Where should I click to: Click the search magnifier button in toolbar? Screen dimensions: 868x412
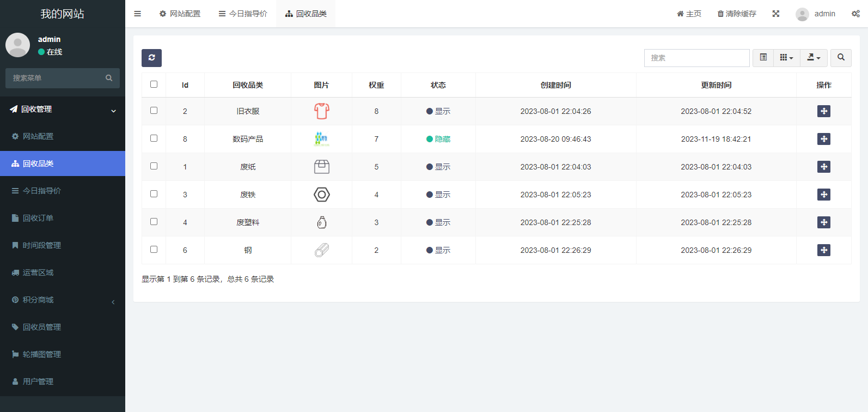841,58
